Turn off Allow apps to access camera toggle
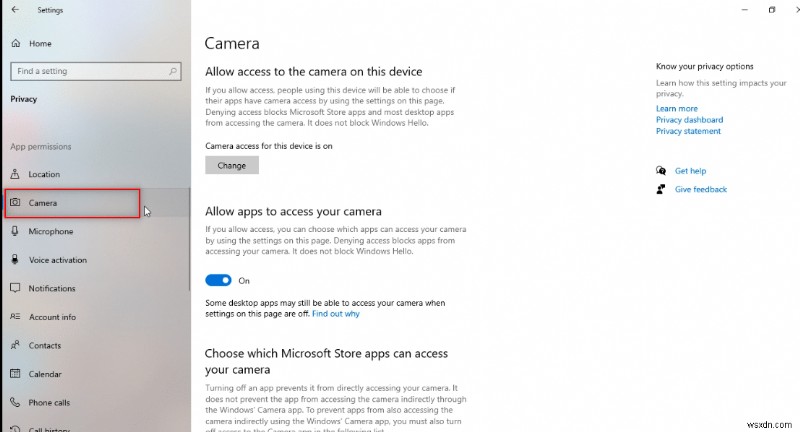 click(x=218, y=280)
